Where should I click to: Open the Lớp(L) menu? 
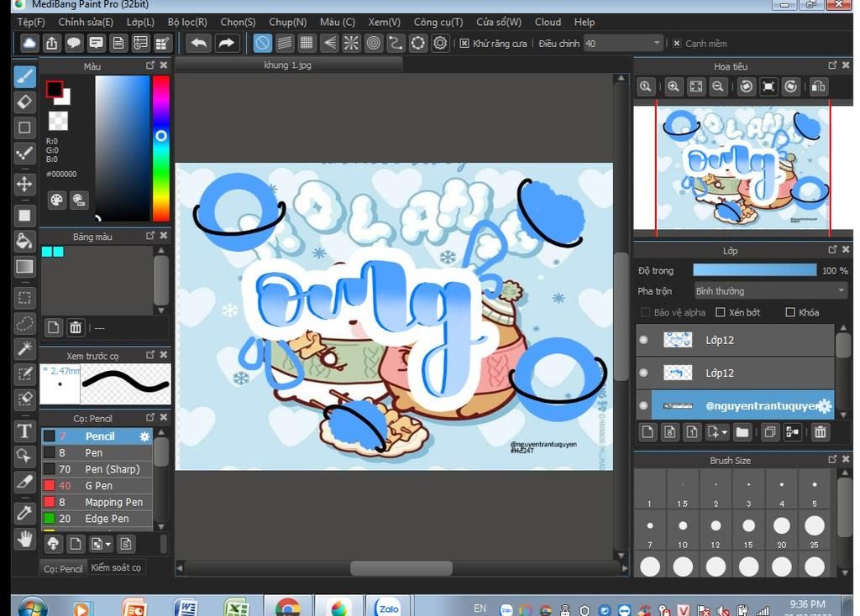coord(140,22)
